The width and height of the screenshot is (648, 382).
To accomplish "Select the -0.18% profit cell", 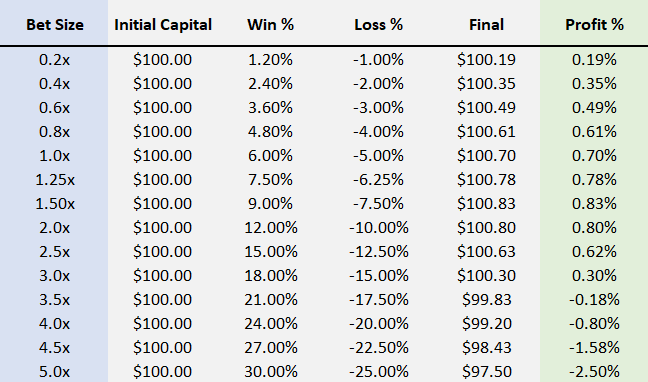I will (x=594, y=300).
